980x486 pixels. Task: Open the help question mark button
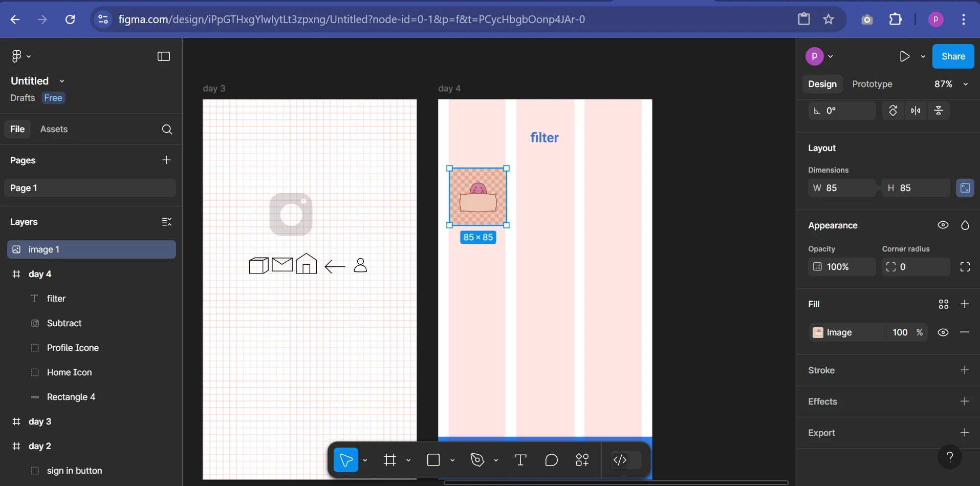point(950,456)
